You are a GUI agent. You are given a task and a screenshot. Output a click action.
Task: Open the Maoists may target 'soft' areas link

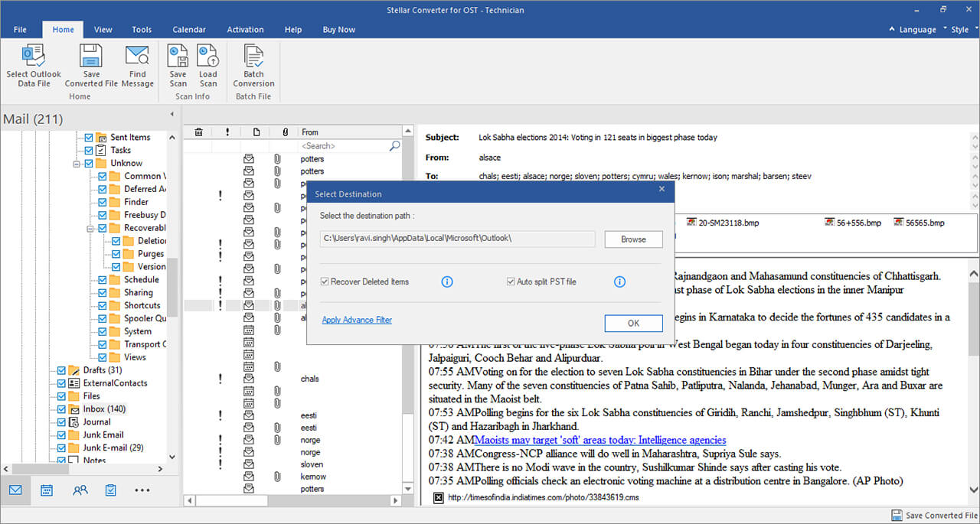coord(600,440)
